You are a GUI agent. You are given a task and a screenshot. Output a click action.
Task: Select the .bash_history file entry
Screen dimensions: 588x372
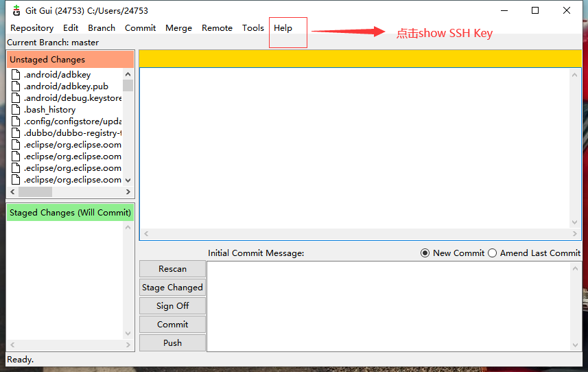[50, 110]
